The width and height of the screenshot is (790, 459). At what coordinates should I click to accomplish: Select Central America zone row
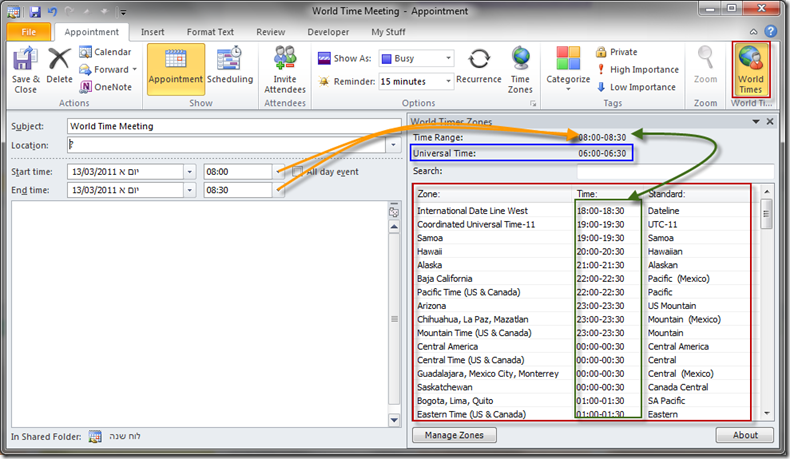pos(582,347)
